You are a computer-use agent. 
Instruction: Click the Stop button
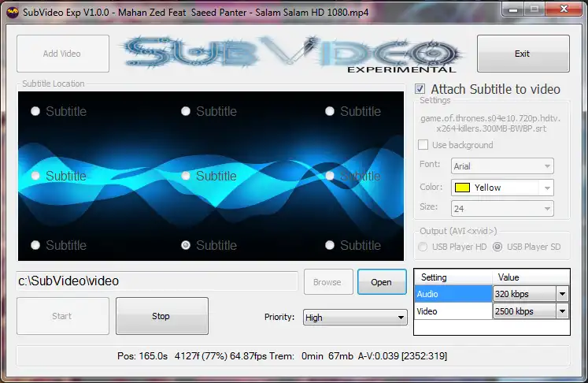pyautogui.click(x=162, y=316)
